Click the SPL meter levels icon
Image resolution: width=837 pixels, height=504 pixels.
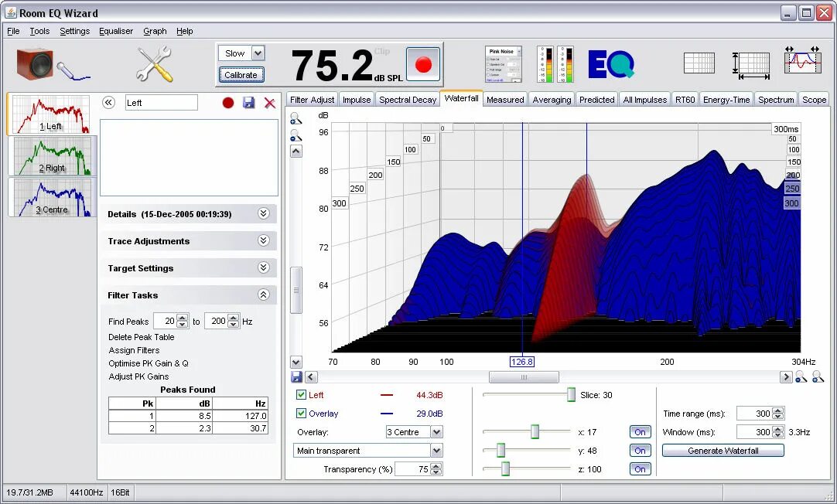(556, 62)
